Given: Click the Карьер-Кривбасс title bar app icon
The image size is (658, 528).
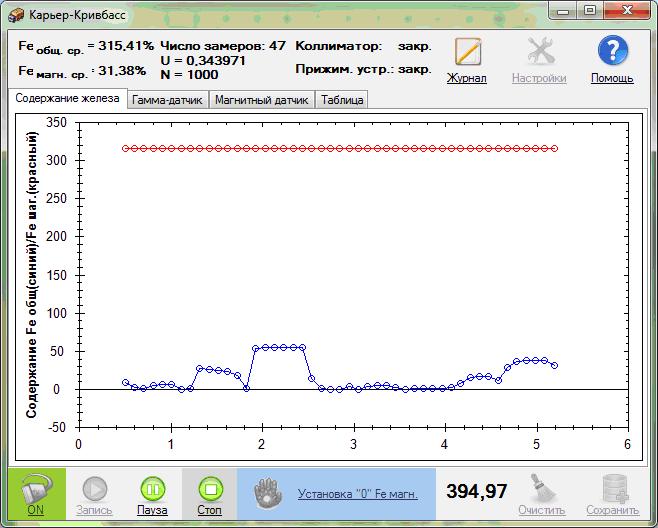Looking at the screenshot, I should [x=16, y=16].
